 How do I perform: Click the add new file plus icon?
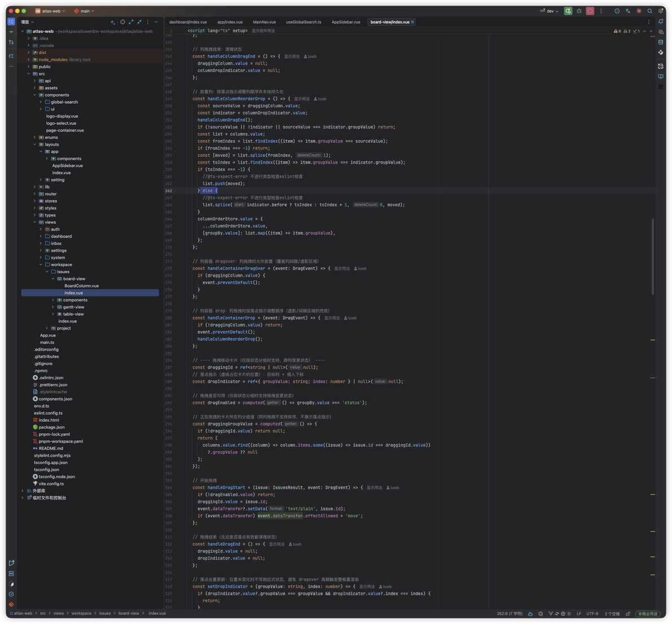click(x=112, y=22)
